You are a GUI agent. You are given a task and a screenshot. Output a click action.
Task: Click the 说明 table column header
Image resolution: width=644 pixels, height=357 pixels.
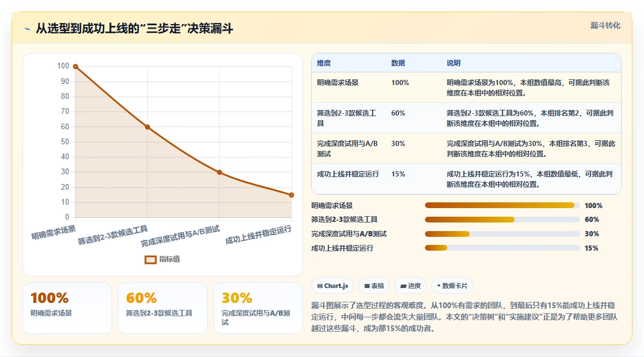click(454, 63)
